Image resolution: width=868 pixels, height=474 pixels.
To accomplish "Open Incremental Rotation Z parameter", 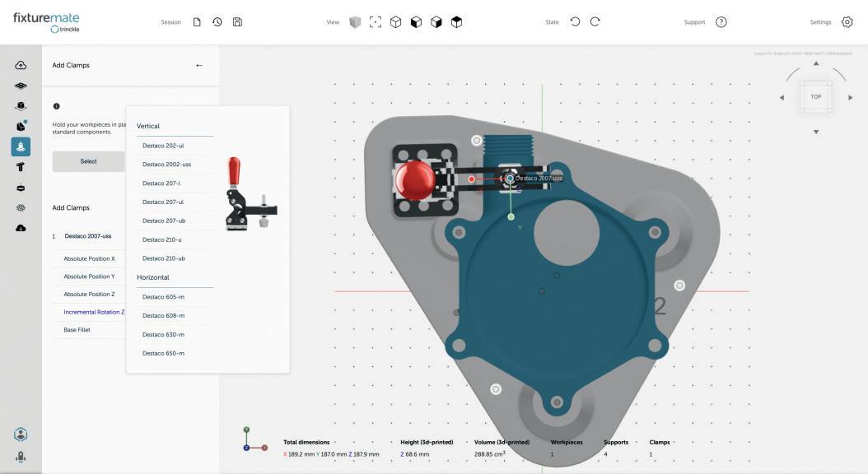I will 94,312.
